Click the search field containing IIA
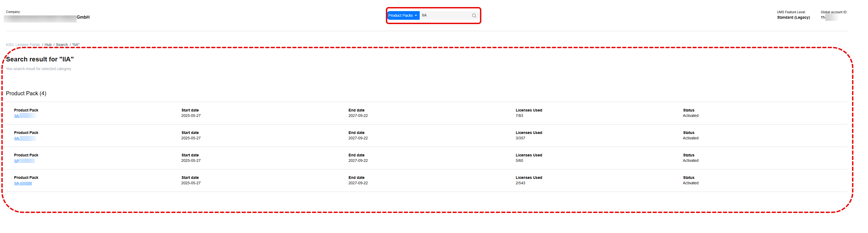868x233 pixels. 445,15
